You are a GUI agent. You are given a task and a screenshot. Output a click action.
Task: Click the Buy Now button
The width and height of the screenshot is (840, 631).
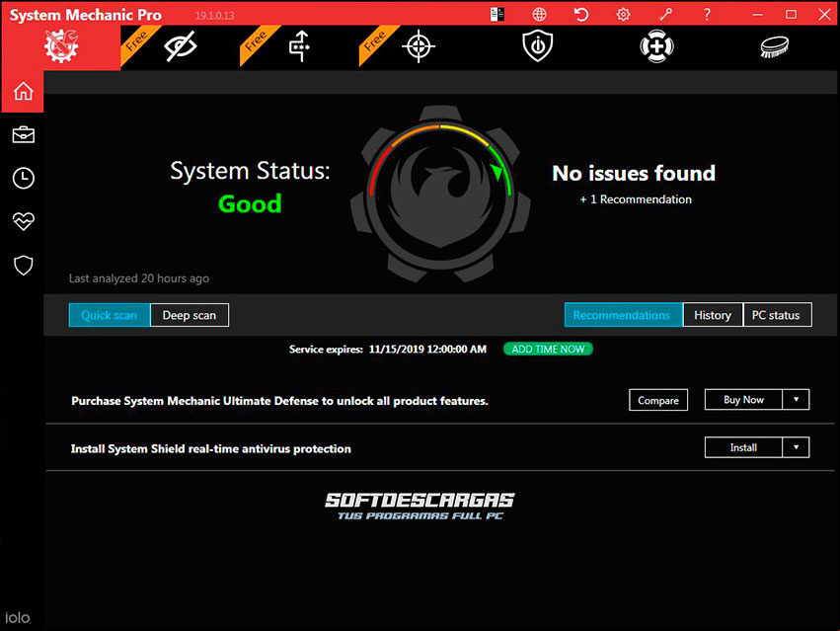[743, 399]
